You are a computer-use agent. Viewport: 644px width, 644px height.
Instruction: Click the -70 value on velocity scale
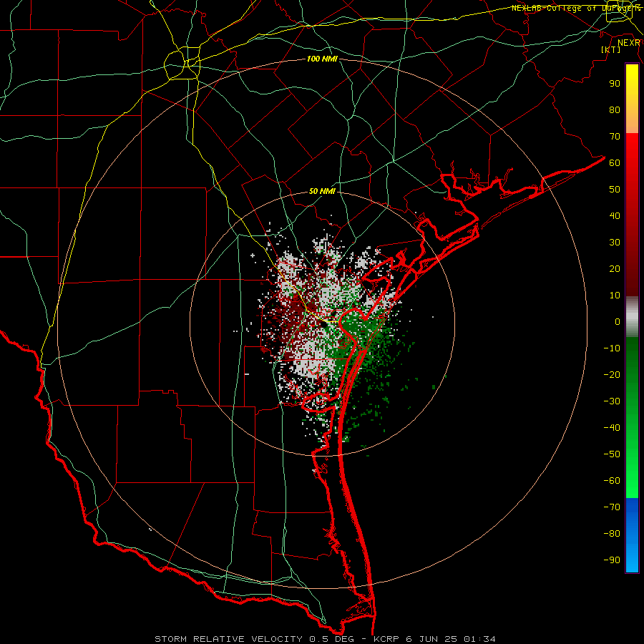tap(612, 507)
